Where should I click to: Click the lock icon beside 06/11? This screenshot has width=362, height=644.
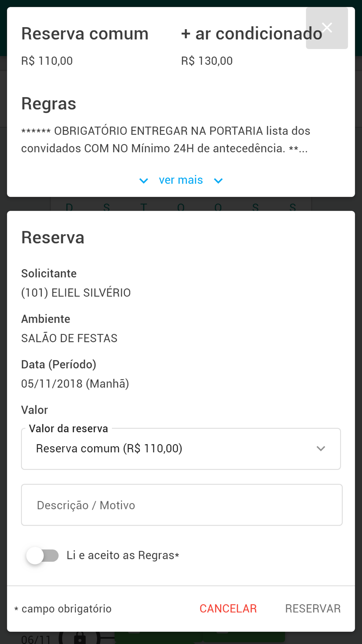80,638
